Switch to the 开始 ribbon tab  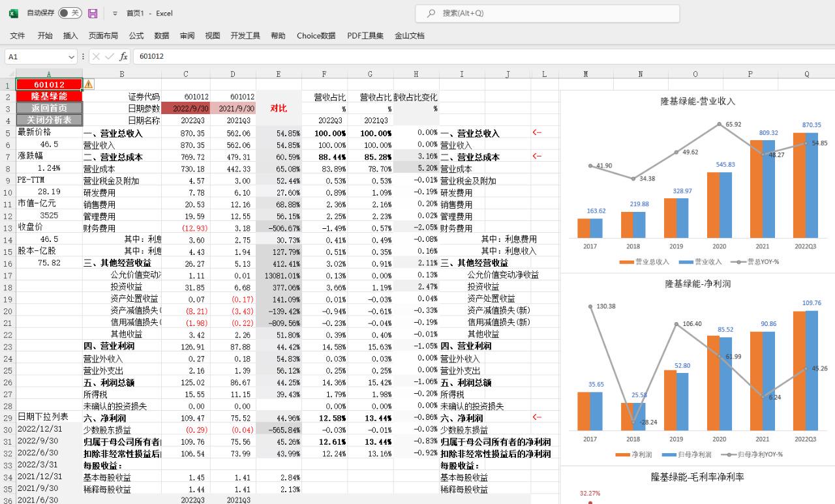45,36
